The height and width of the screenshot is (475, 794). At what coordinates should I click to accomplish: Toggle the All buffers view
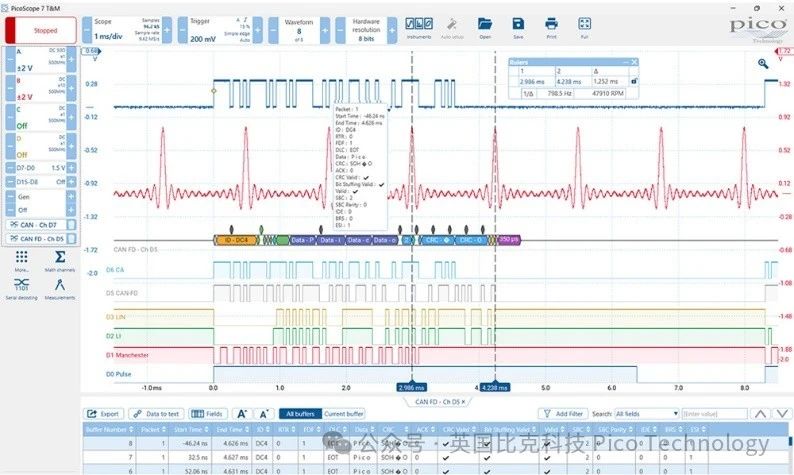pyautogui.click(x=298, y=413)
